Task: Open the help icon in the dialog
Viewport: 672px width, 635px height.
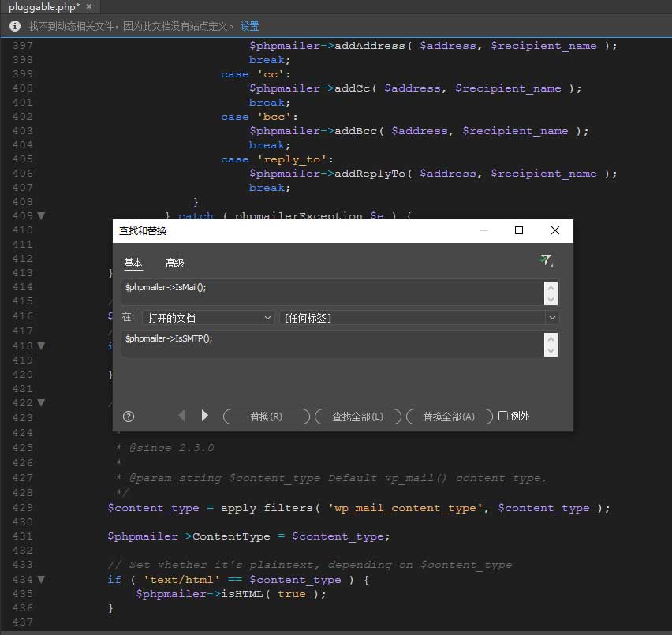Action: click(x=129, y=416)
